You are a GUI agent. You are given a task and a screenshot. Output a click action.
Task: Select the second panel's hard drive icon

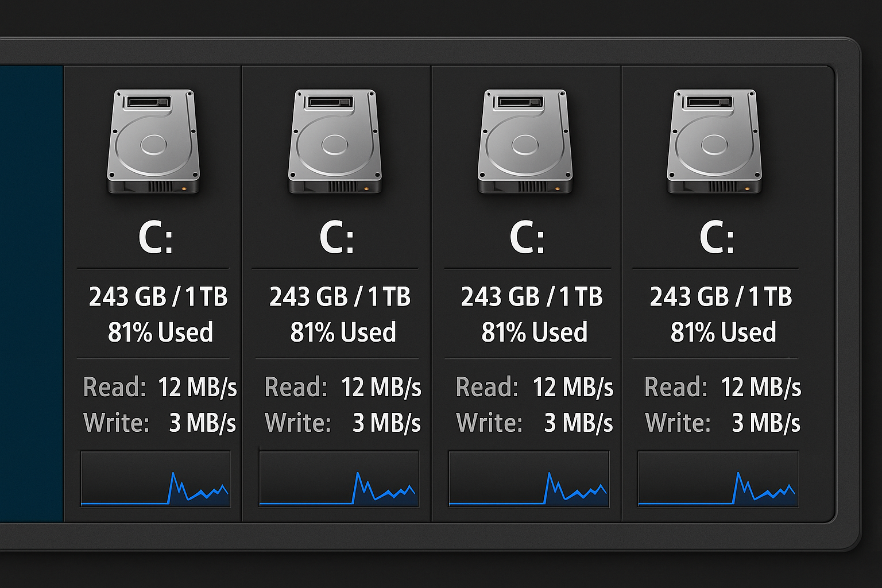point(335,141)
